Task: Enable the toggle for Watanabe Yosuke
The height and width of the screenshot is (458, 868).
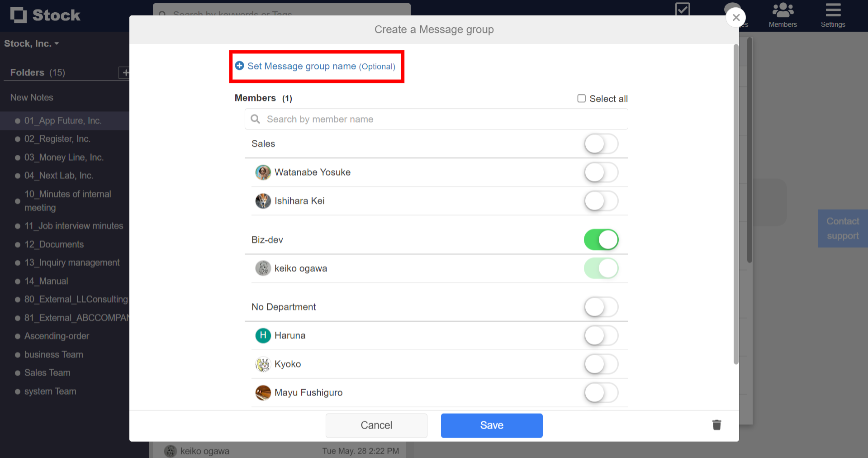Action: [601, 172]
